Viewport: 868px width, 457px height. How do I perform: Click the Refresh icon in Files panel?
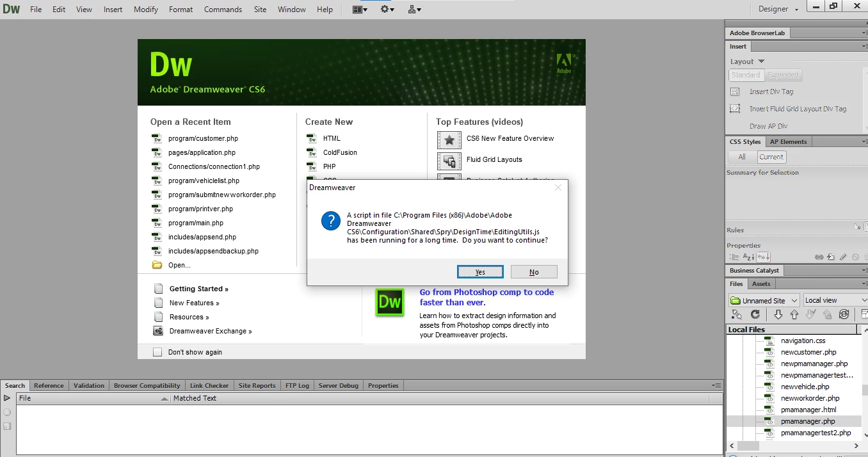click(x=755, y=314)
